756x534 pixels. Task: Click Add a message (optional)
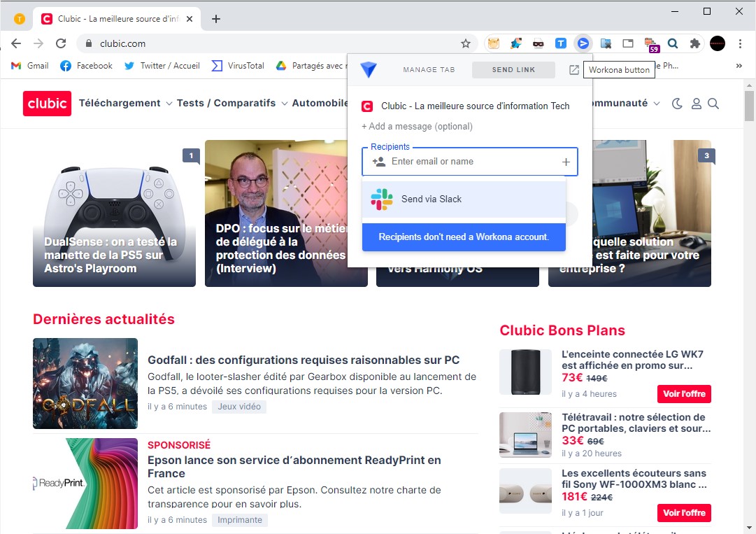(417, 127)
